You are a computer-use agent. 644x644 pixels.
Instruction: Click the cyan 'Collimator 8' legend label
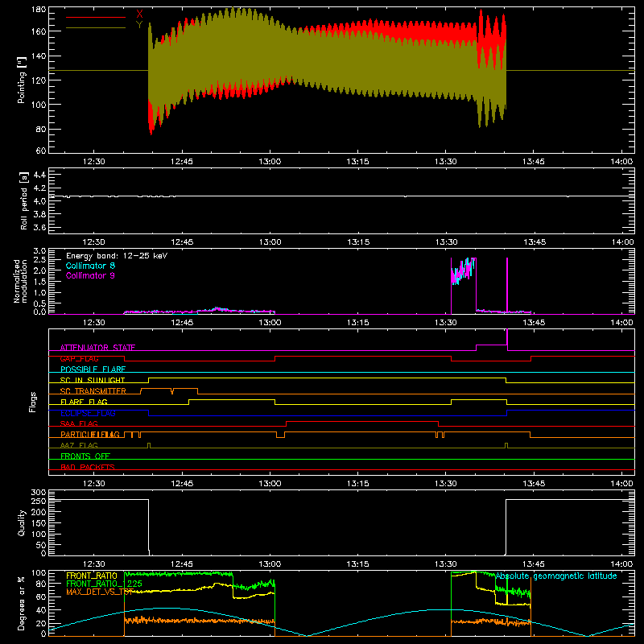tap(90, 266)
